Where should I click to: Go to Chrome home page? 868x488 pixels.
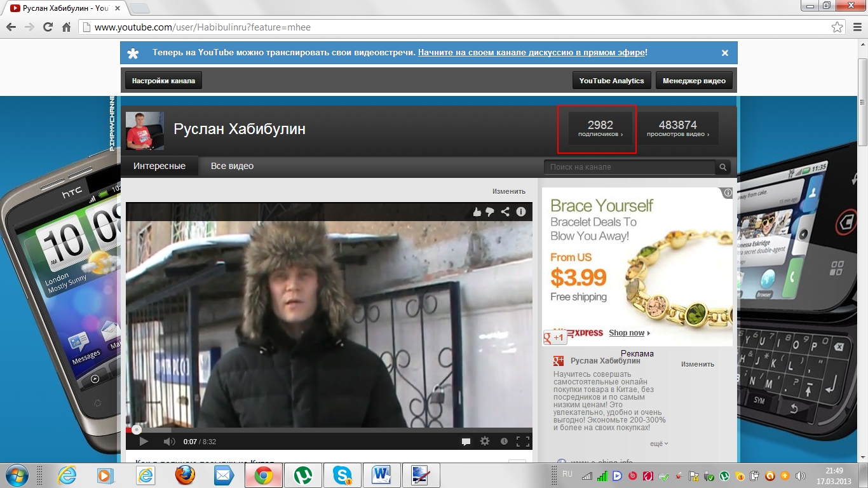pyautogui.click(x=66, y=27)
